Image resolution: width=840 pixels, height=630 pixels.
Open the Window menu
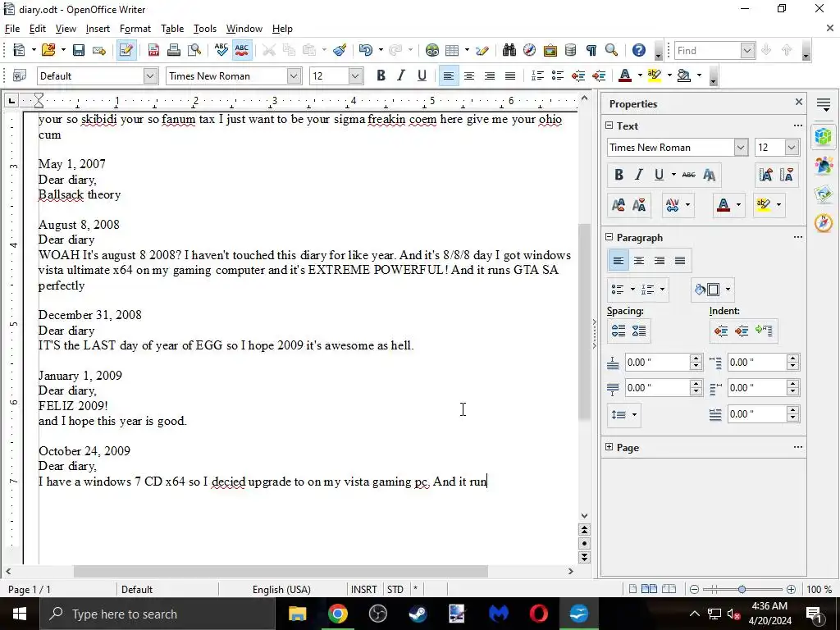(244, 29)
